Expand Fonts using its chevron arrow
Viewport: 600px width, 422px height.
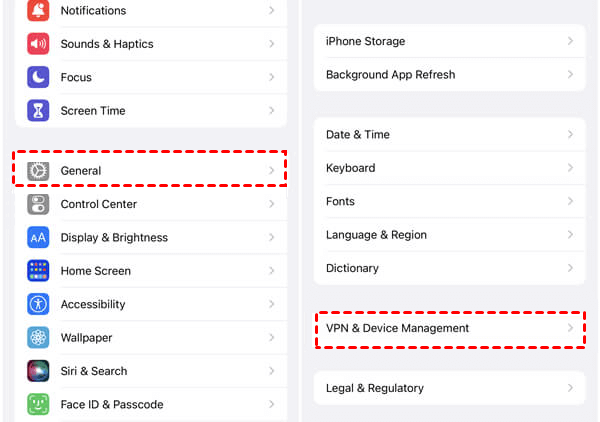[570, 201]
